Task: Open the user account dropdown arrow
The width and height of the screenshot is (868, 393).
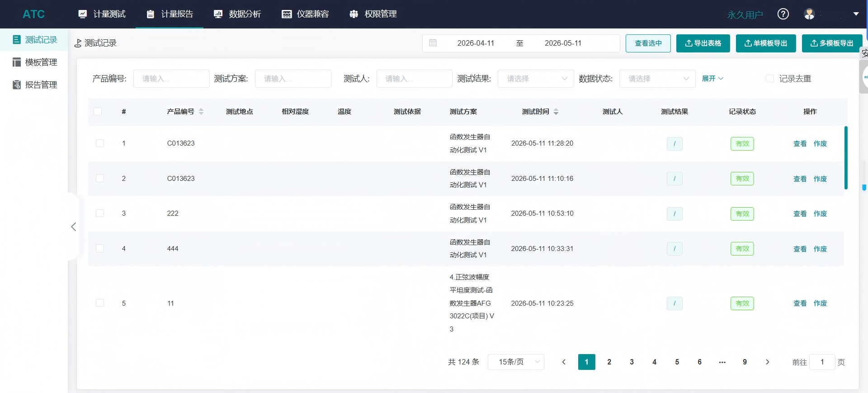Action: pyautogui.click(x=856, y=14)
